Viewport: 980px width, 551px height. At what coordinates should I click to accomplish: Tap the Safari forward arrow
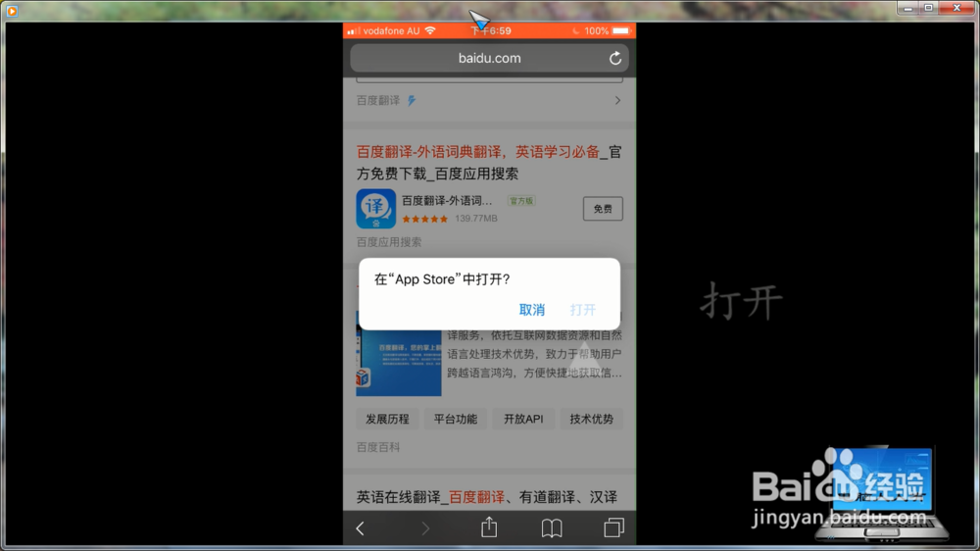(x=425, y=528)
